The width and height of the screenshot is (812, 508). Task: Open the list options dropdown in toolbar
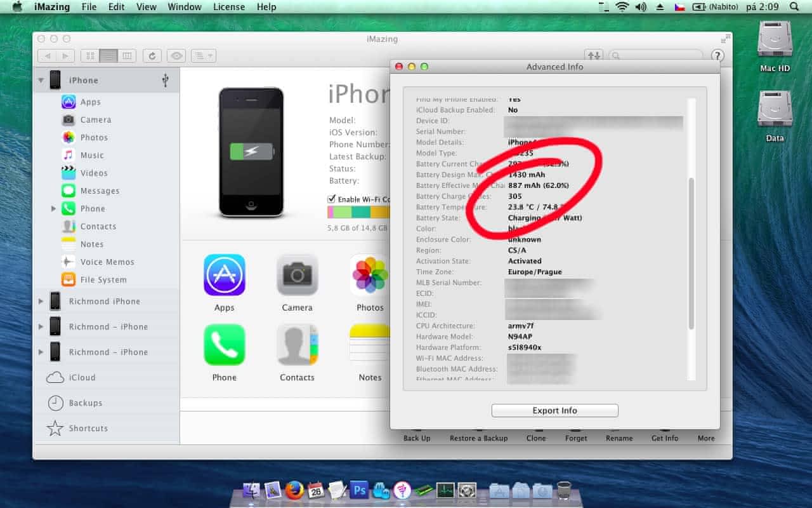point(203,56)
